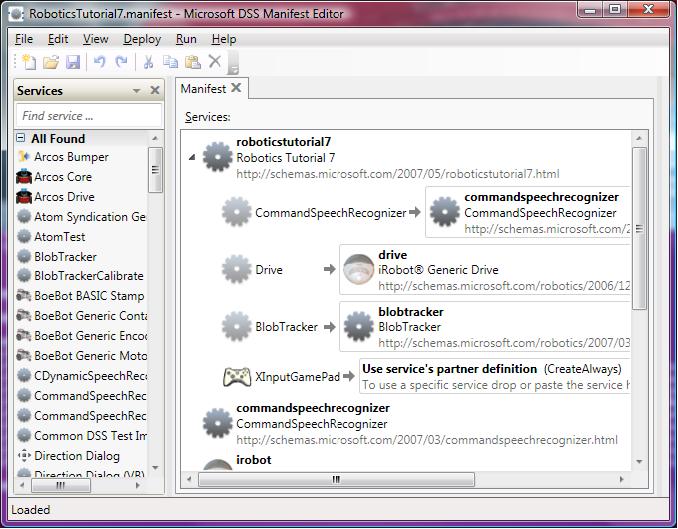Screen dimensions: 678x529
Task: Collapse the All Found group
Action: coord(20,138)
